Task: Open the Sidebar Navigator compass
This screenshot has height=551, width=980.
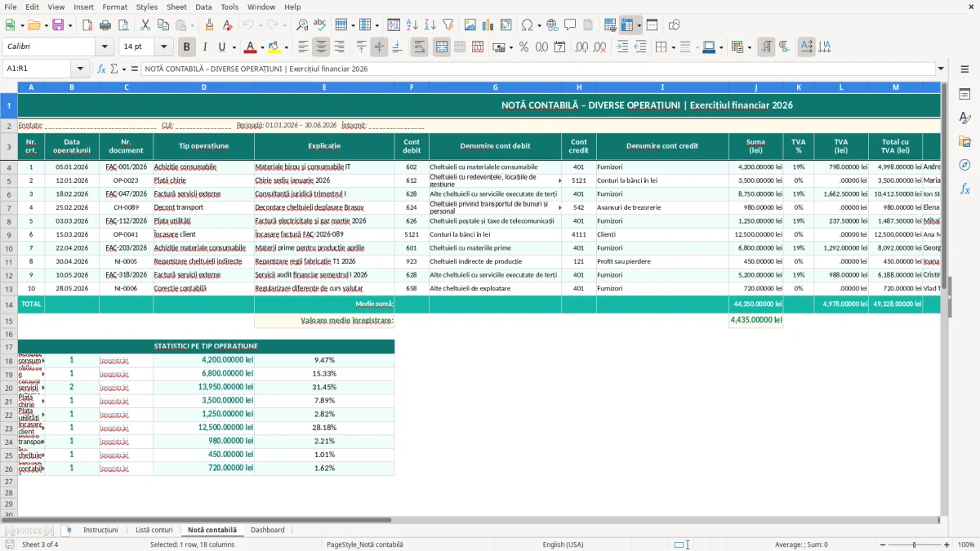Action: click(964, 165)
